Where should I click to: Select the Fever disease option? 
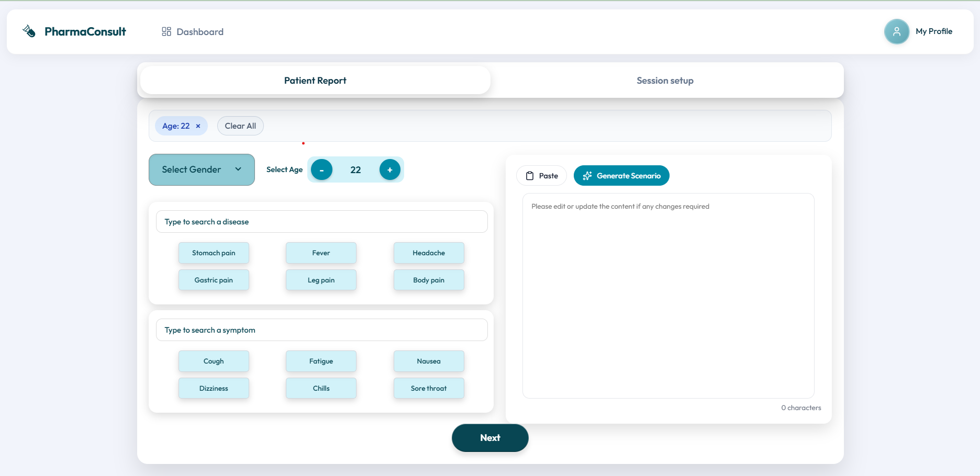pos(320,253)
